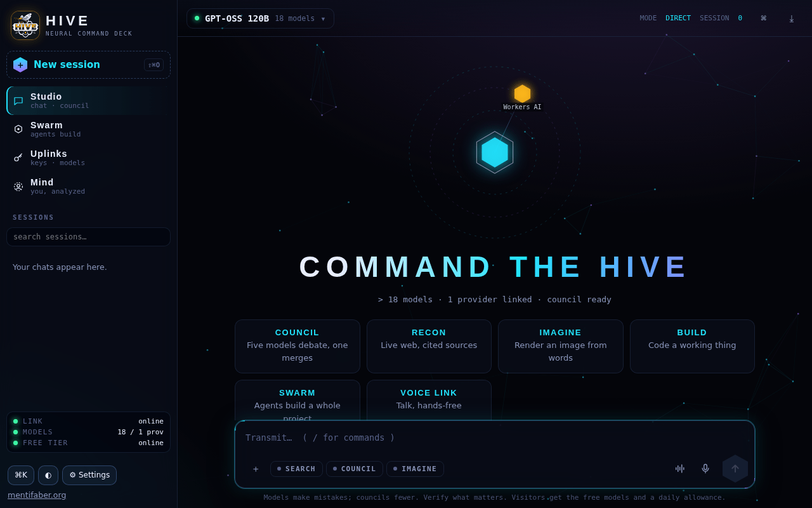The image size is (812, 508).
Task: Open the Studio chat section
Action: 88,100
